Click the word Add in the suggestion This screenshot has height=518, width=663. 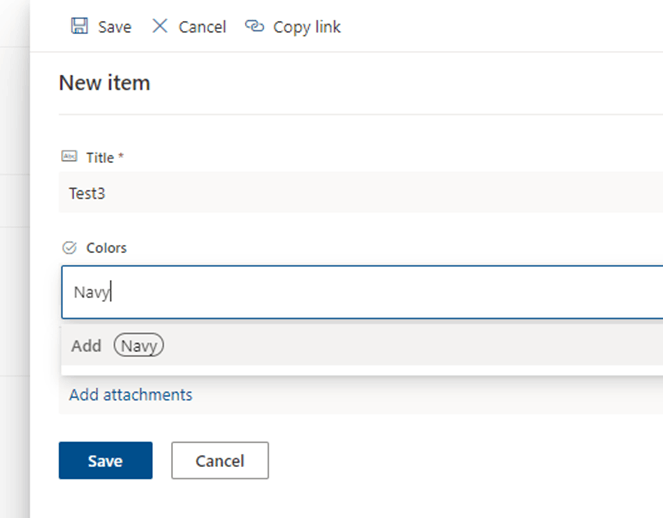[x=86, y=346]
